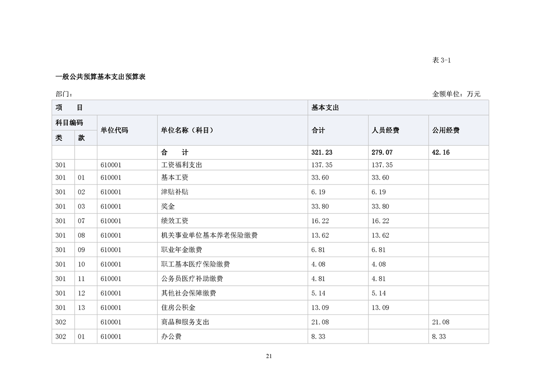Click 人员经费 value 4.81 in 公务员医疗补助 row

[378, 279]
